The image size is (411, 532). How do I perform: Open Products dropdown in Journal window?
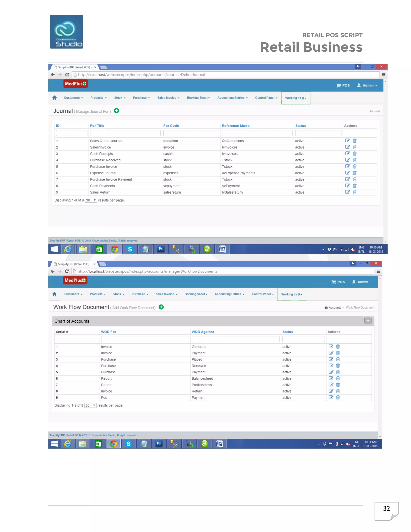(98, 98)
